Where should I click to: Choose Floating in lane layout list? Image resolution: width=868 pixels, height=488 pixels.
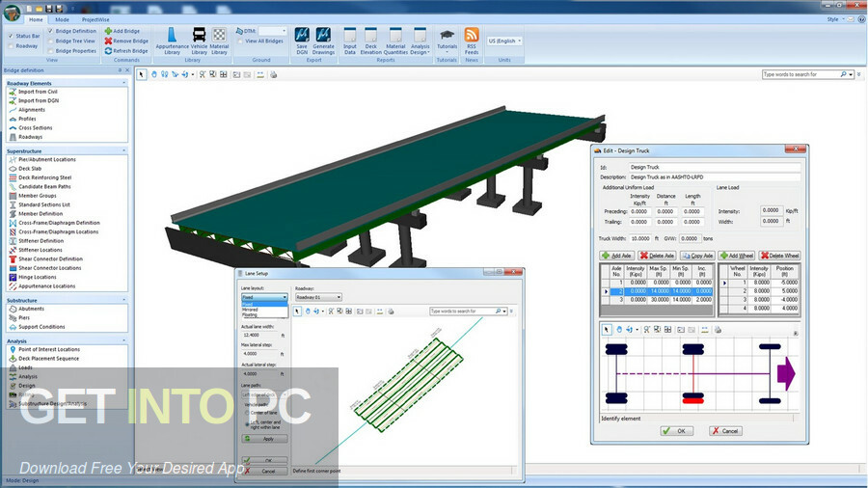click(264, 314)
